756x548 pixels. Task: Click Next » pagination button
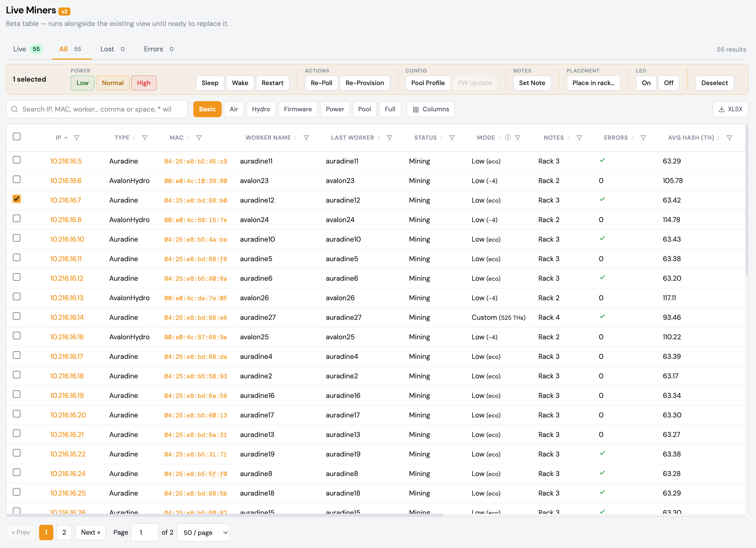tap(90, 532)
